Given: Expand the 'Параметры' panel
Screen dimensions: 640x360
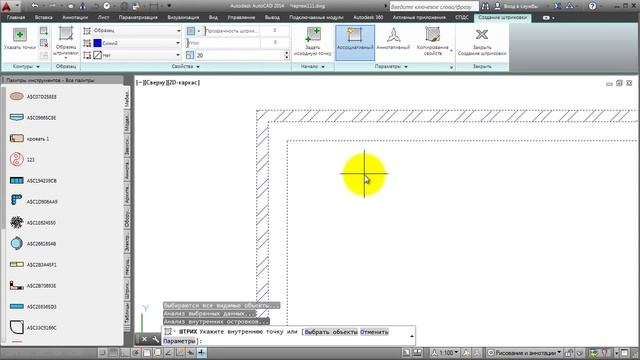Looking at the screenshot, I should coord(391,67).
